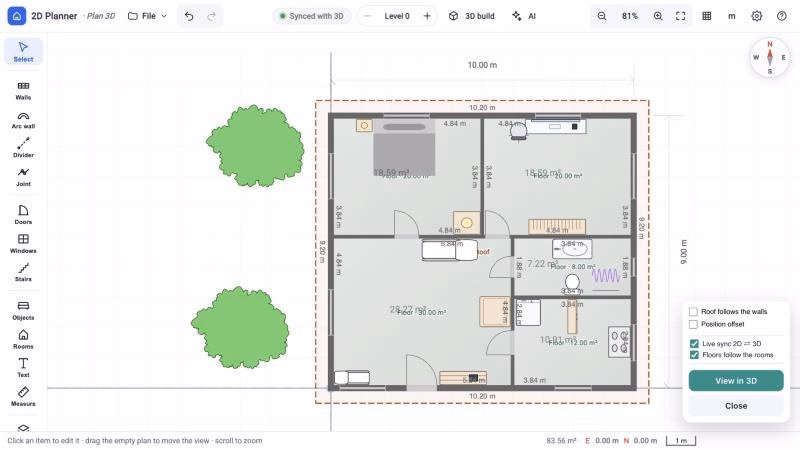Choose the Walls tool

23,91
